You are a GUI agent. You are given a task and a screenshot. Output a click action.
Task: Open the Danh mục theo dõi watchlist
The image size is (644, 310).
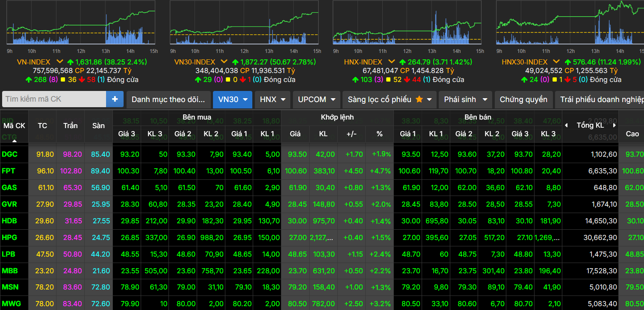(x=168, y=99)
